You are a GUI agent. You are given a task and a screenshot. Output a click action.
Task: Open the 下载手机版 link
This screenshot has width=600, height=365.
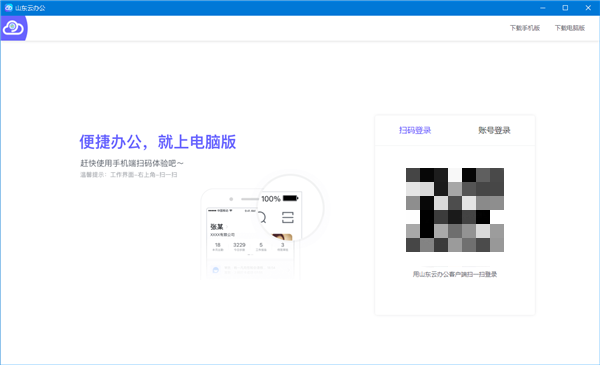(x=525, y=28)
